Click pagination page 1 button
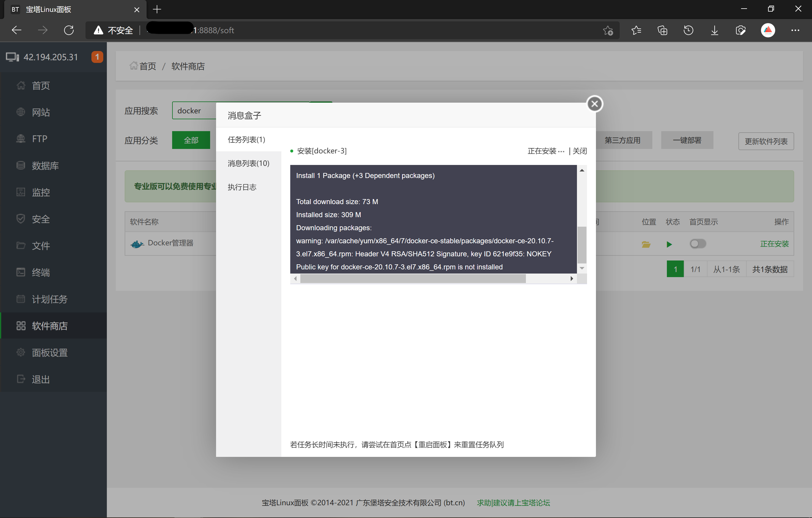The width and height of the screenshot is (812, 518). (x=675, y=269)
